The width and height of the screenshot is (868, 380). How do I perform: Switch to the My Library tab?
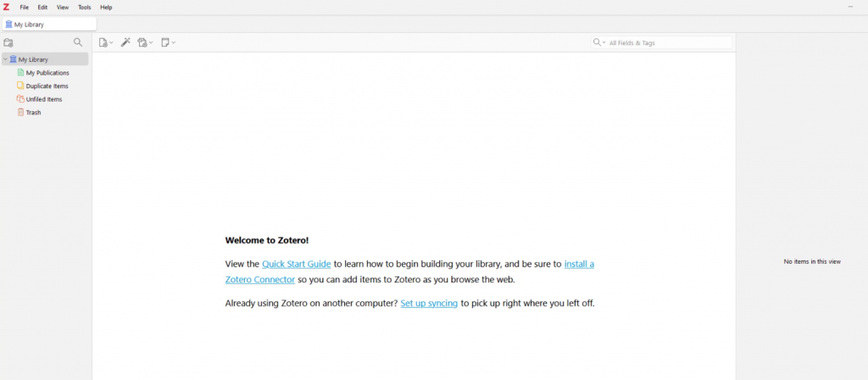pyautogui.click(x=48, y=25)
